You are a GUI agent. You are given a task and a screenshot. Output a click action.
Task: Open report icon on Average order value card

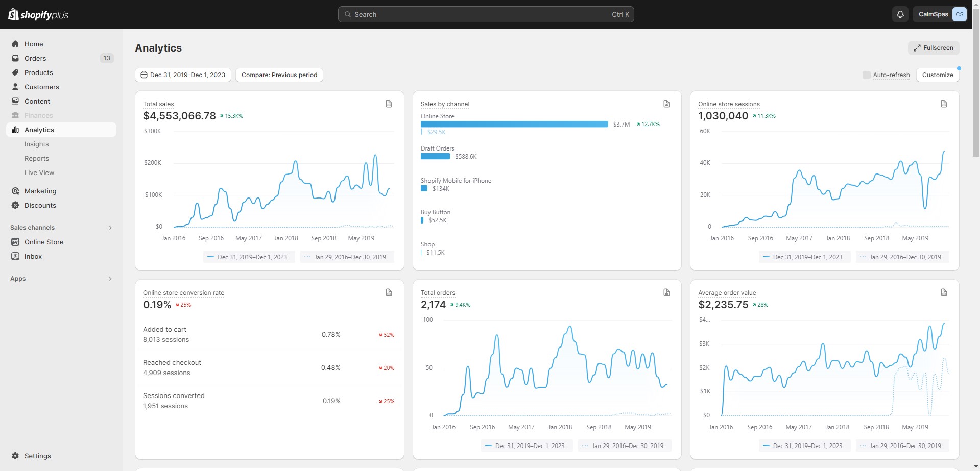click(x=944, y=293)
